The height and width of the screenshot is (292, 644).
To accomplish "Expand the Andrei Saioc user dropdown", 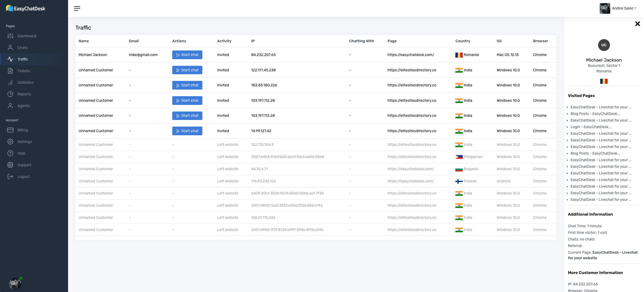I will 624,8.
